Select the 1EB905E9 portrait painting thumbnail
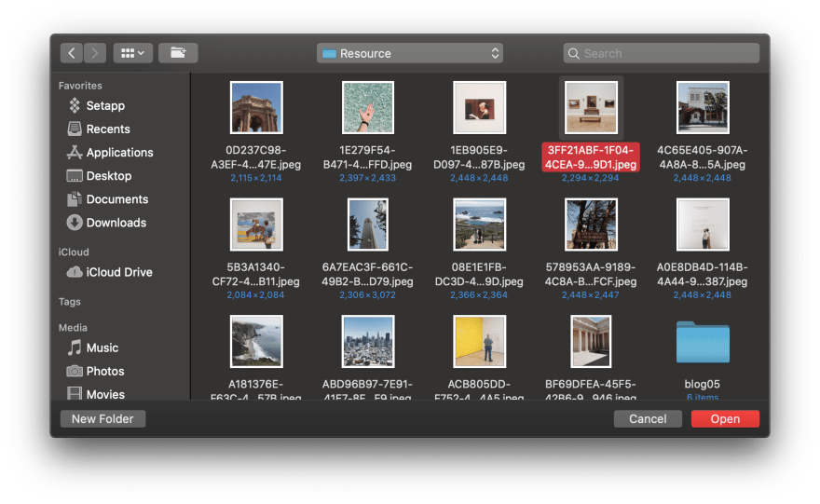Image resolution: width=820 pixels, height=504 pixels. [479, 108]
